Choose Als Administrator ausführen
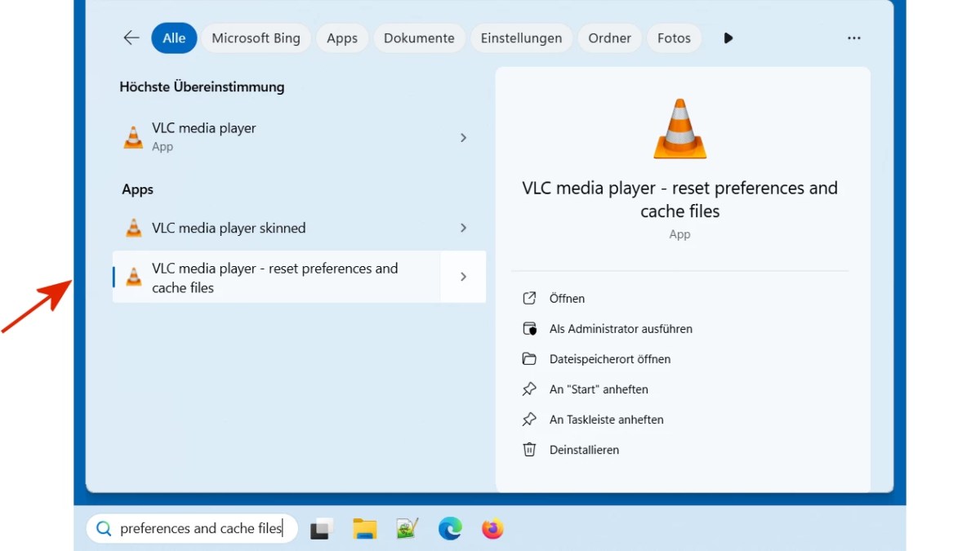This screenshot has height=551, width=980. (621, 329)
